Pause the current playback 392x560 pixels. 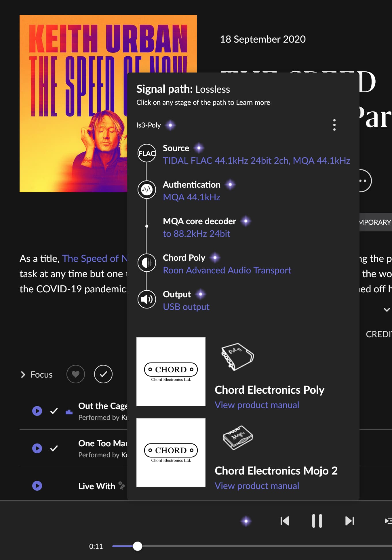317,521
